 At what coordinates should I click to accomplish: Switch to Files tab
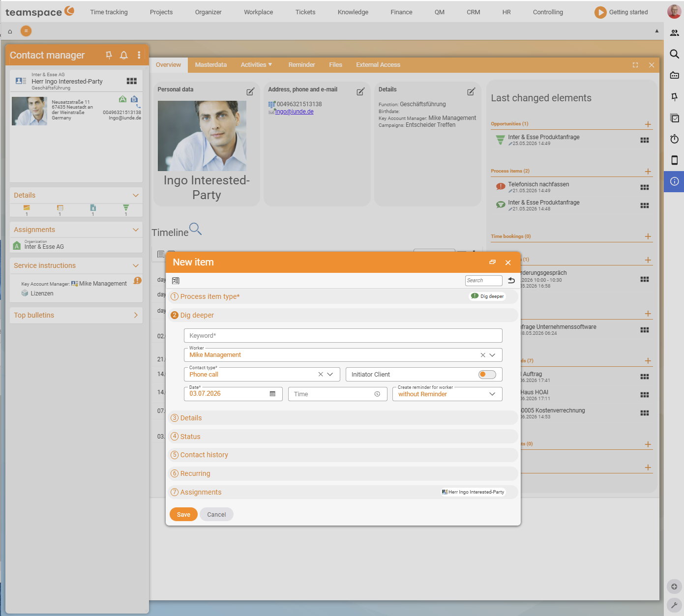pyautogui.click(x=336, y=65)
